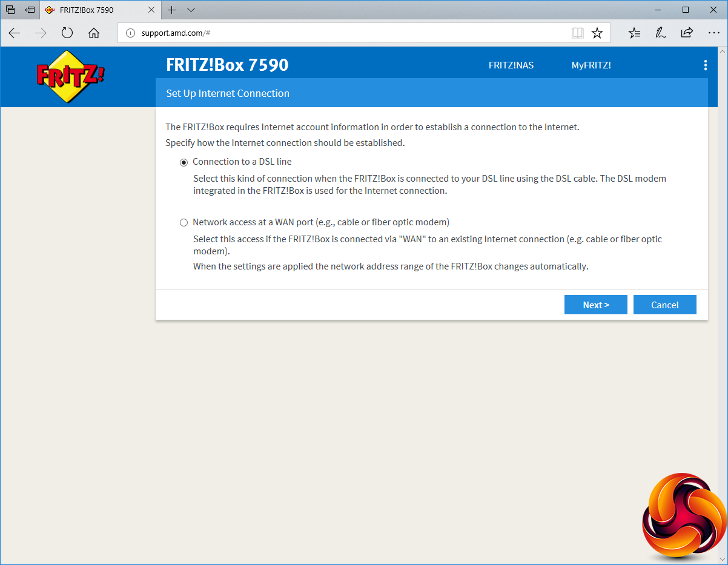Maximize the browser window
Viewport: 728px width, 565px height.
tap(686, 10)
